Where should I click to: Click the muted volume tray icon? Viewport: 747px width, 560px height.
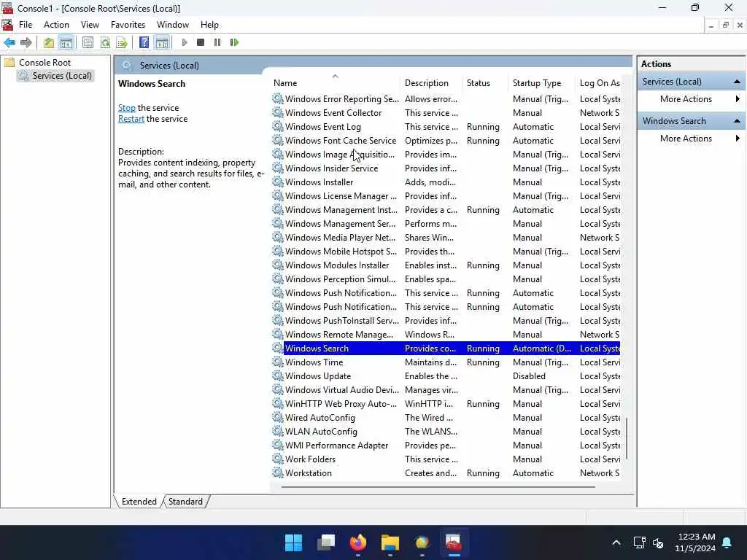(x=658, y=542)
